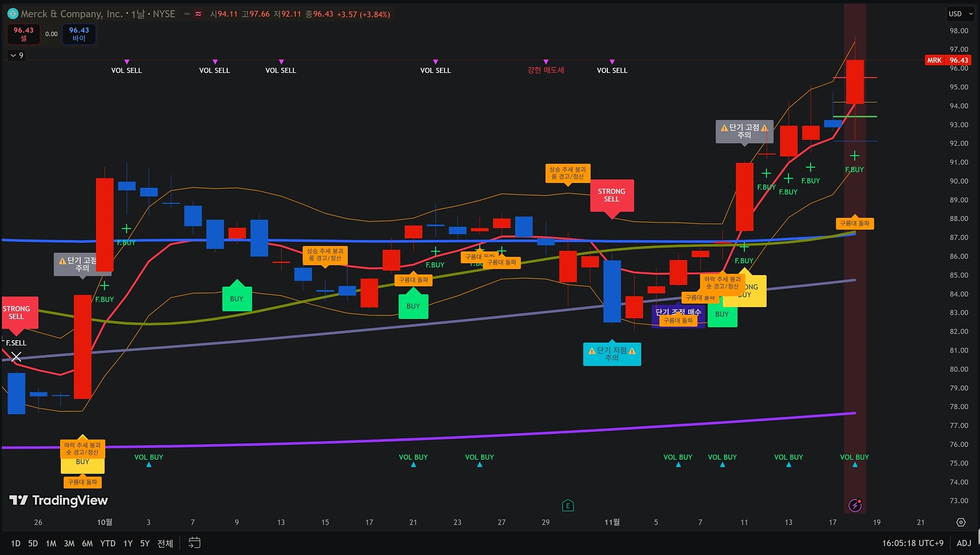This screenshot has height=555, width=980.
Task: Click the white X marker on chart
Action: (x=16, y=357)
